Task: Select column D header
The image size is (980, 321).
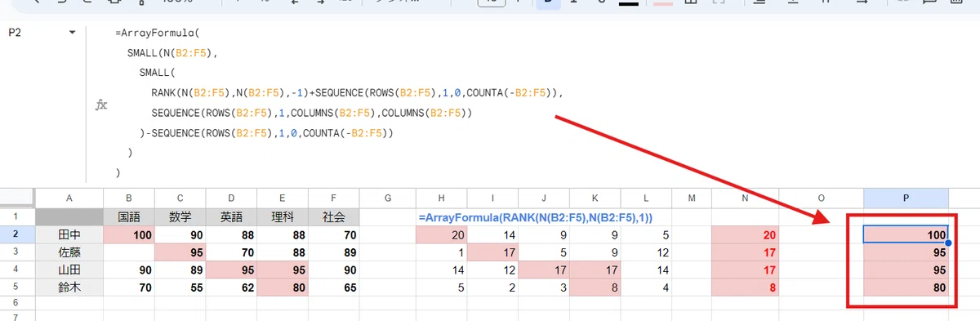Action: click(x=231, y=198)
